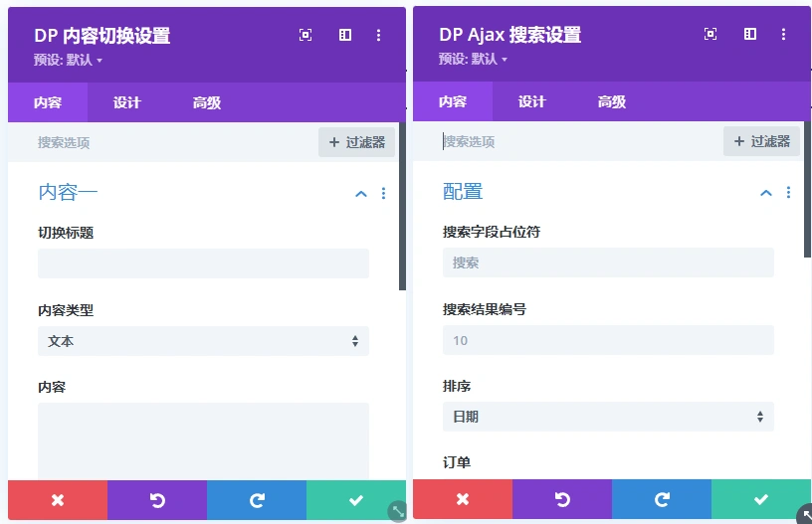Click scrollbar in DP 内容切换设置 panel
This screenshot has height=524, width=812.
(402, 207)
